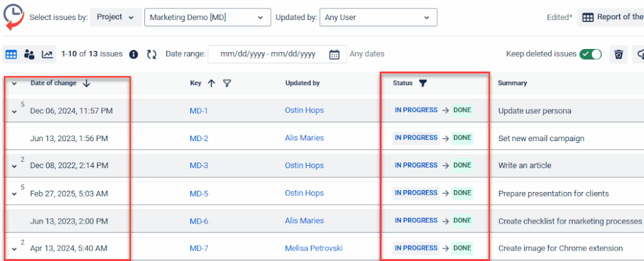Click the Updated by column header

(303, 83)
